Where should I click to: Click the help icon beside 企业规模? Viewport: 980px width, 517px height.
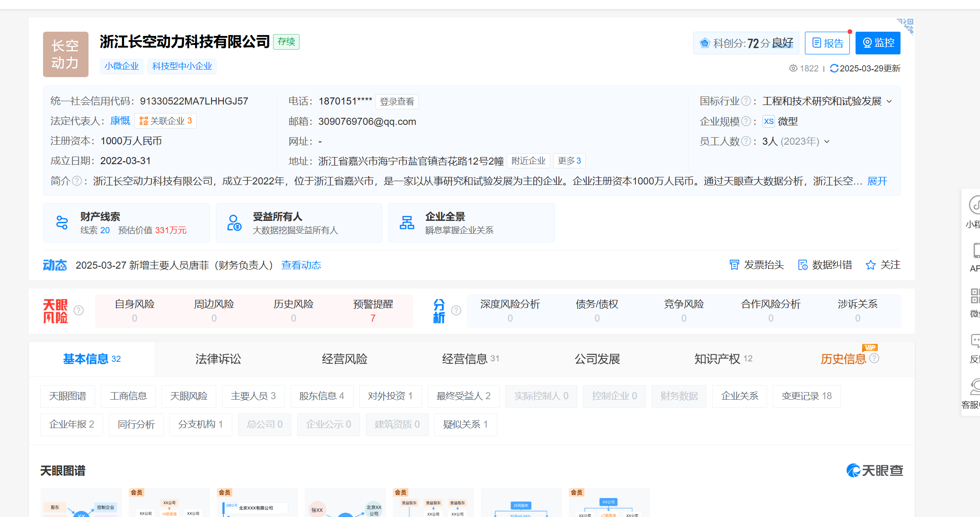[x=745, y=122]
